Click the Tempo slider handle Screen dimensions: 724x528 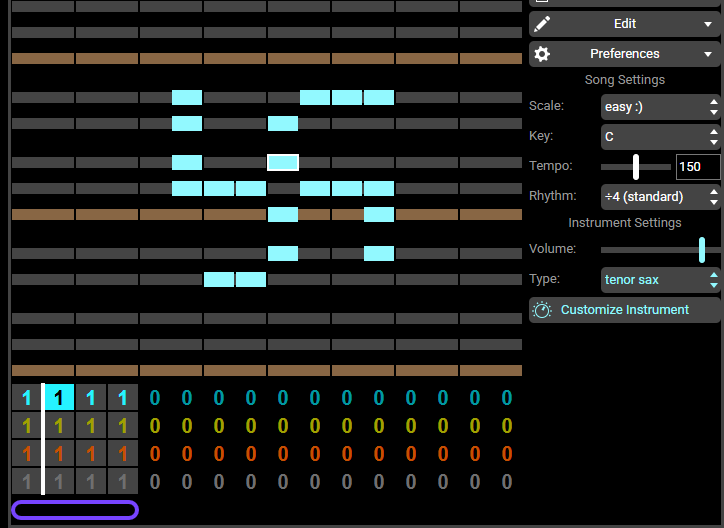(x=636, y=167)
